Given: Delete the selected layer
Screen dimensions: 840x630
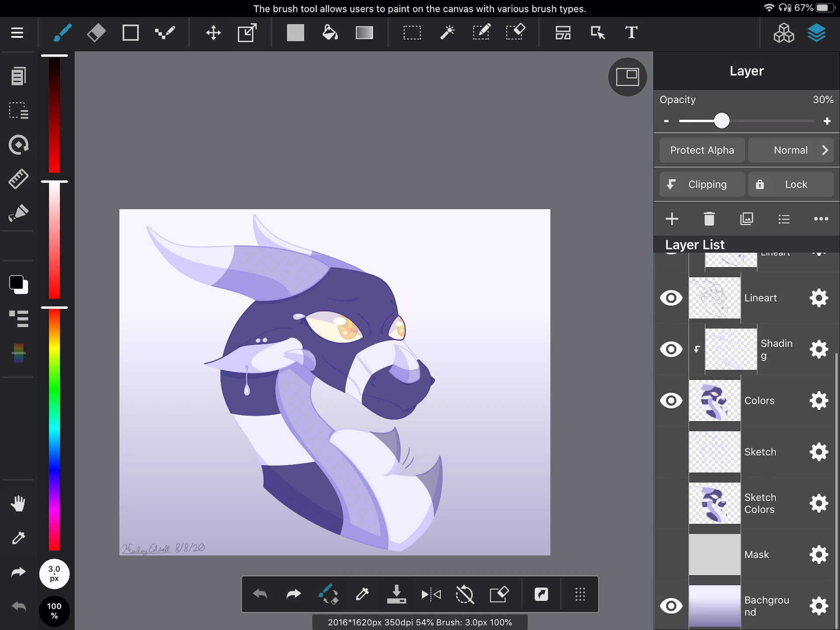Looking at the screenshot, I should [x=709, y=219].
